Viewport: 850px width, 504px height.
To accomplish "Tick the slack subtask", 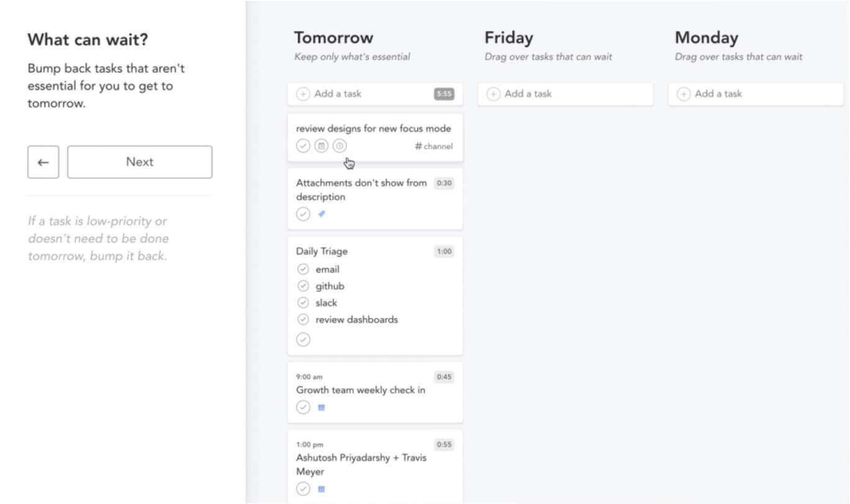I will click(303, 303).
